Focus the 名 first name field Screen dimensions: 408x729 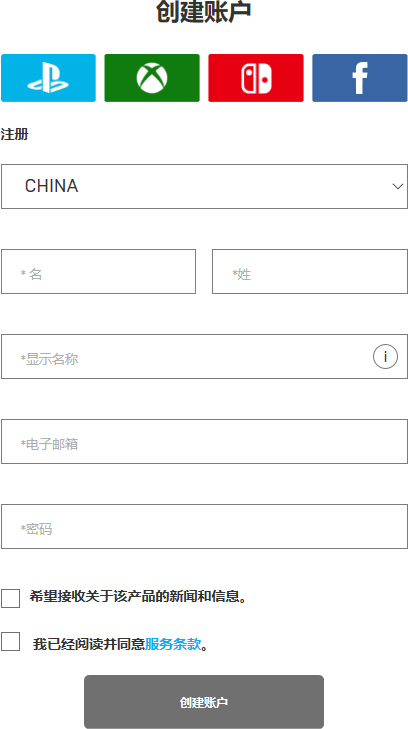coord(99,272)
